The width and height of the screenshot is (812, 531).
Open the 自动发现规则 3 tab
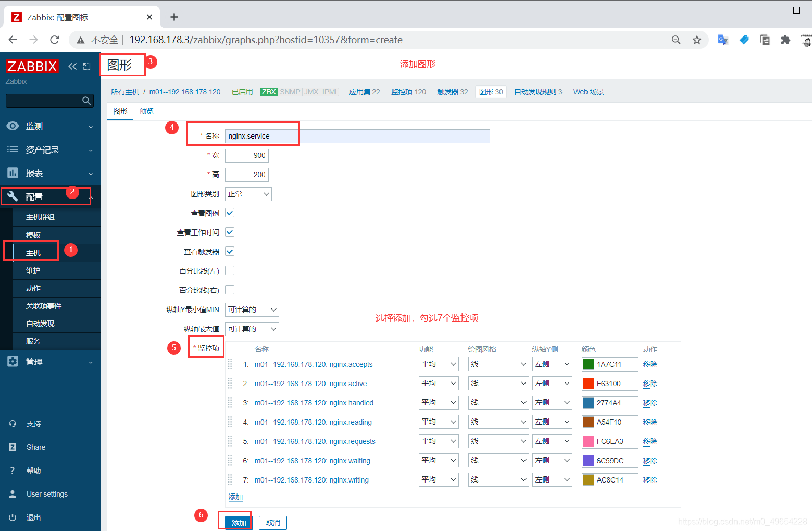538,92
